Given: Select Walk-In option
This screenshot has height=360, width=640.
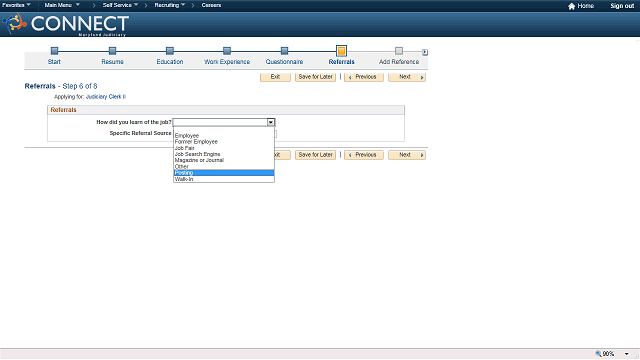Looking at the screenshot, I should 224,179.
